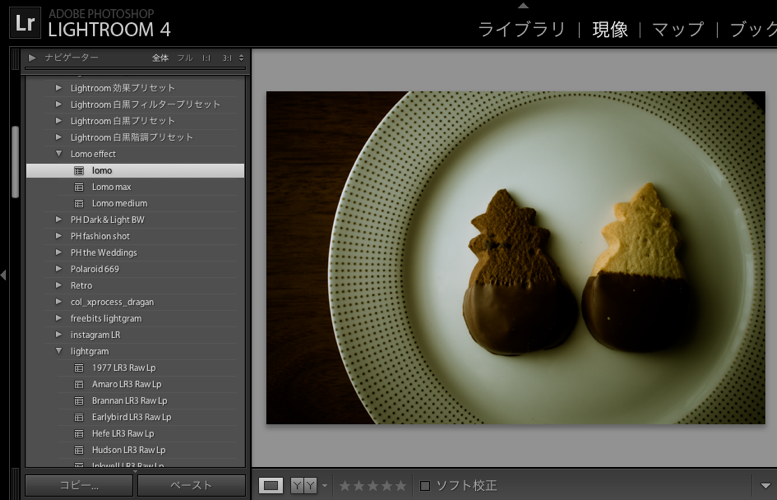This screenshot has width=777, height=500.
Task: Open Before/After view options dropdown
Action: pyautogui.click(x=325, y=486)
